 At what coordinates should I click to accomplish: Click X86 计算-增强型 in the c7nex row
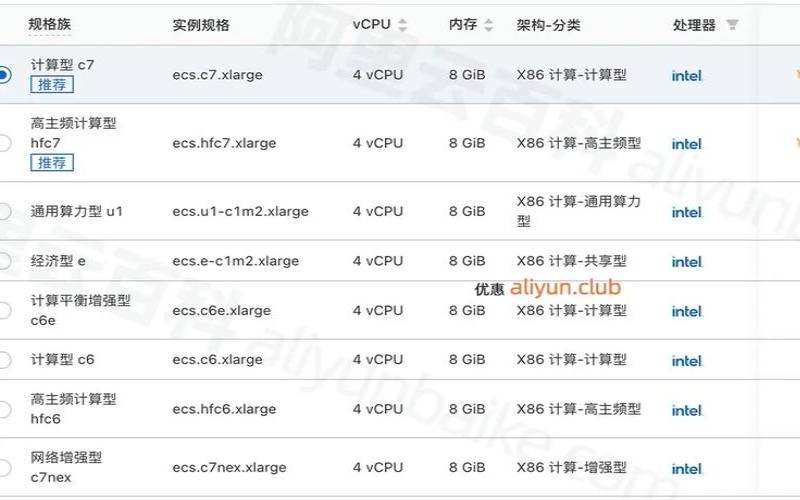point(571,467)
